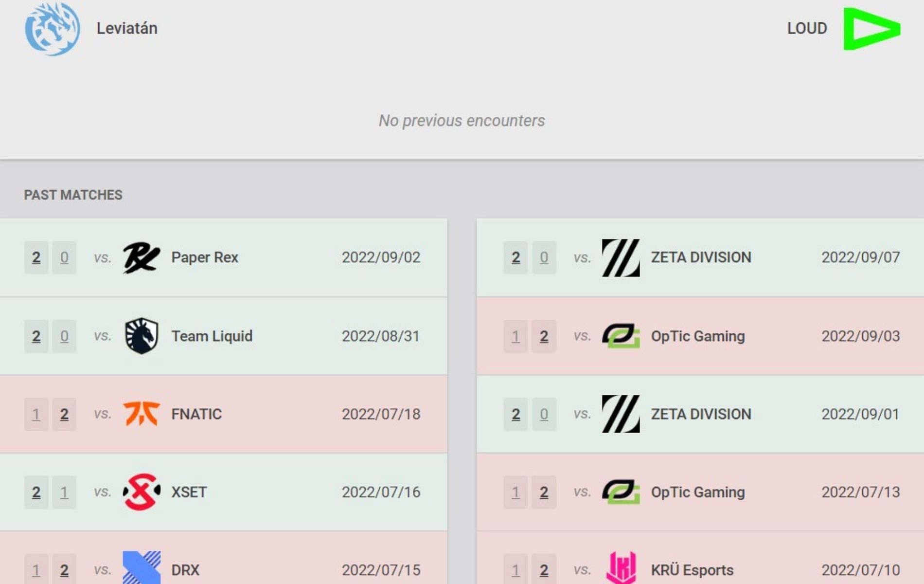
Task: Click the PAST MATCHES heading
Action: [x=73, y=195]
